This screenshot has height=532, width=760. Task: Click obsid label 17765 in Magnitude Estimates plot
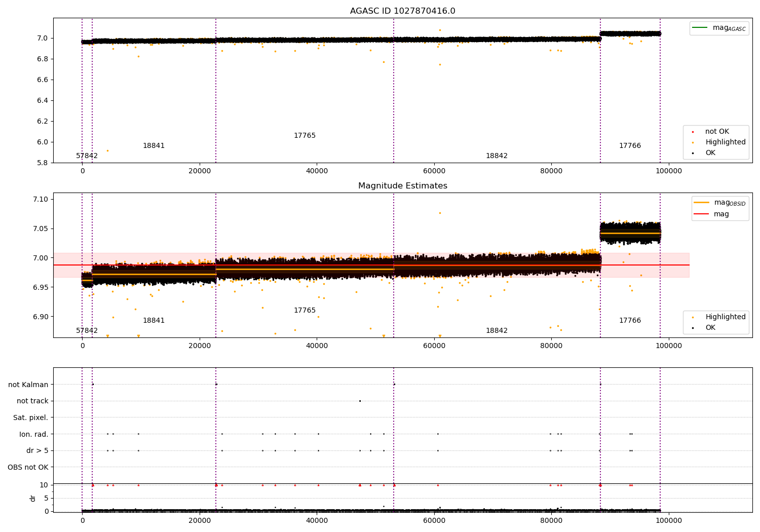tap(305, 311)
